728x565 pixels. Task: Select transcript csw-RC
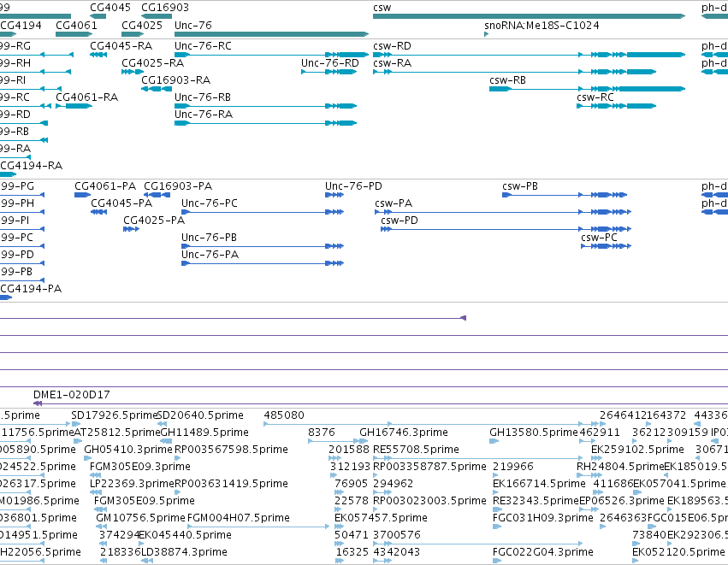[x=616, y=106]
